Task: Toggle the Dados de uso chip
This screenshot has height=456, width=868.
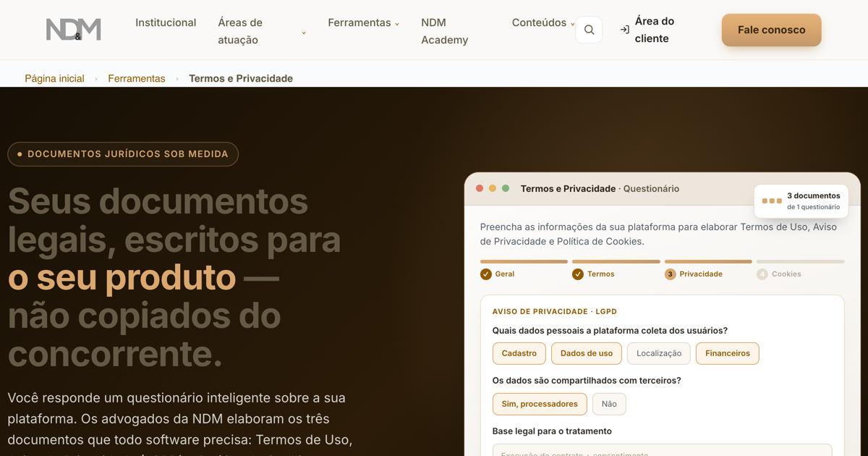Action: click(587, 353)
